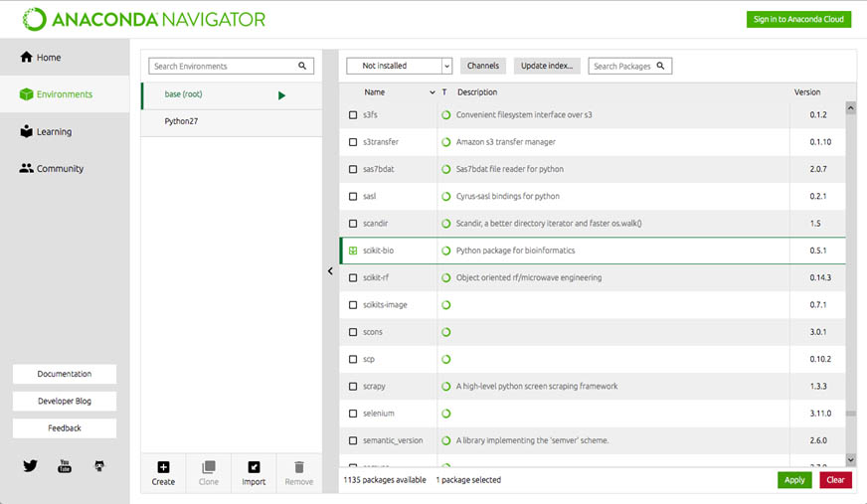Screen dimensions: 867x504
Task: Create a new environment
Action: point(163,473)
